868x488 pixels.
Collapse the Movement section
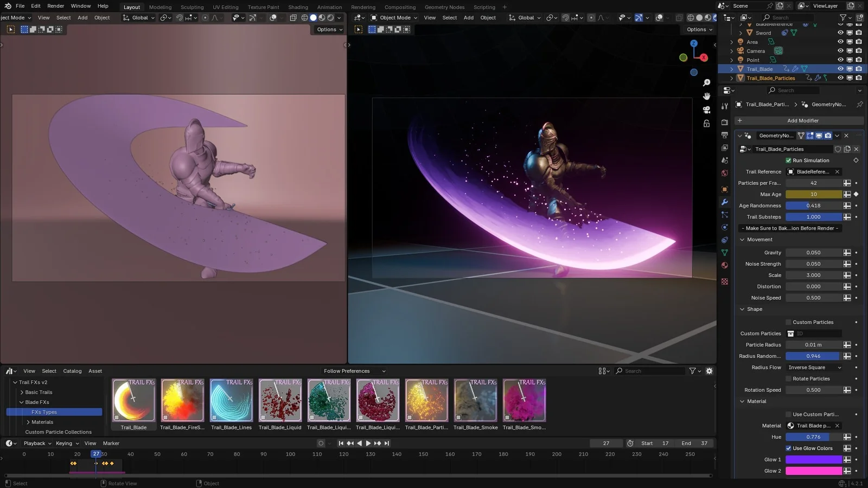[x=742, y=240]
